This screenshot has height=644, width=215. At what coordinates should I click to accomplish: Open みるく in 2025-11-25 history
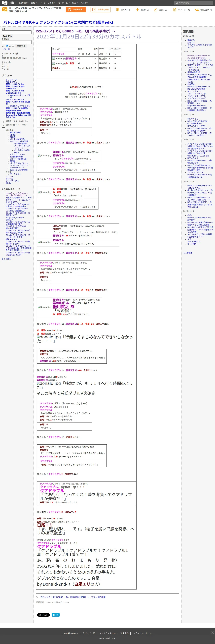coord(190,215)
